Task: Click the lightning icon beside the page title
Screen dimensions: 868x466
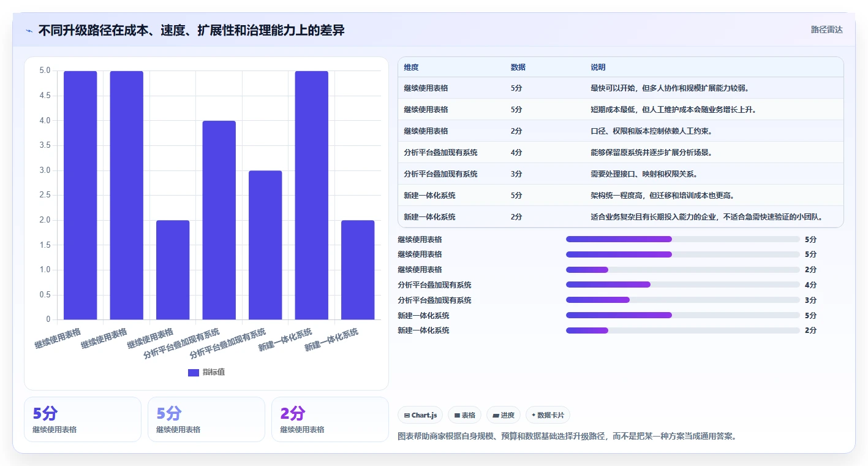Action: 29,31
